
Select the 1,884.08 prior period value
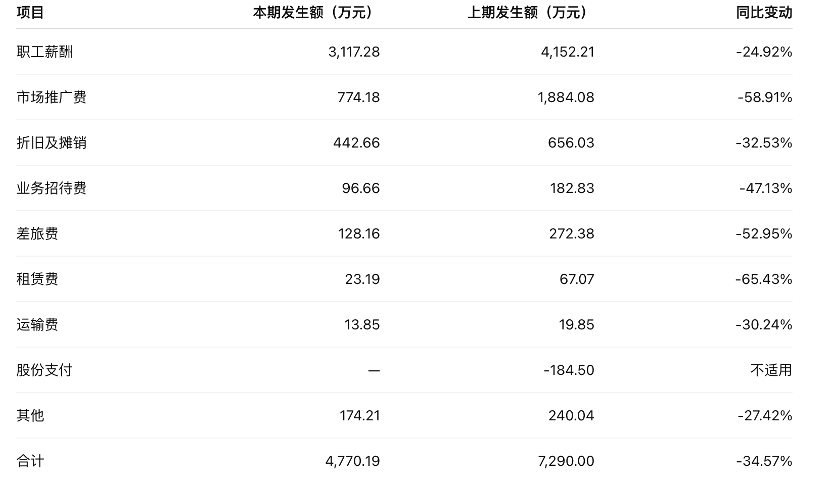click(x=567, y=97)
